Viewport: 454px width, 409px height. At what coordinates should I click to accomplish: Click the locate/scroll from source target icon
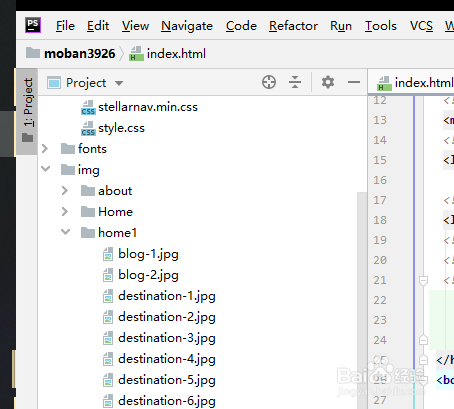[x=269, y=82]
